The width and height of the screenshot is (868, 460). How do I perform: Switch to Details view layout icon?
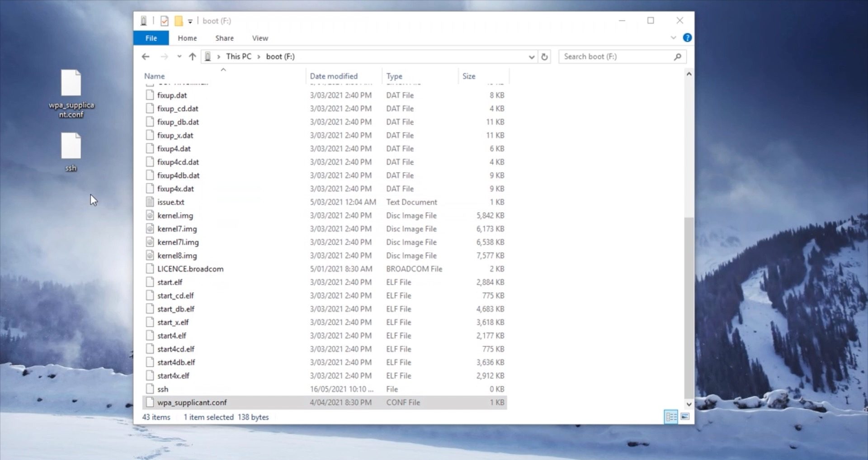coord(671,417)
